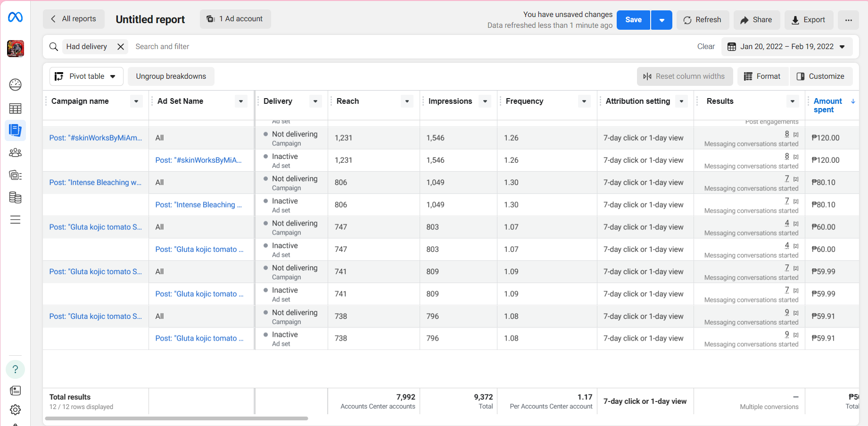This screenshot has height=426, width=868.
Task: Remove the Had delivery filter
Action: coord(121,47)
